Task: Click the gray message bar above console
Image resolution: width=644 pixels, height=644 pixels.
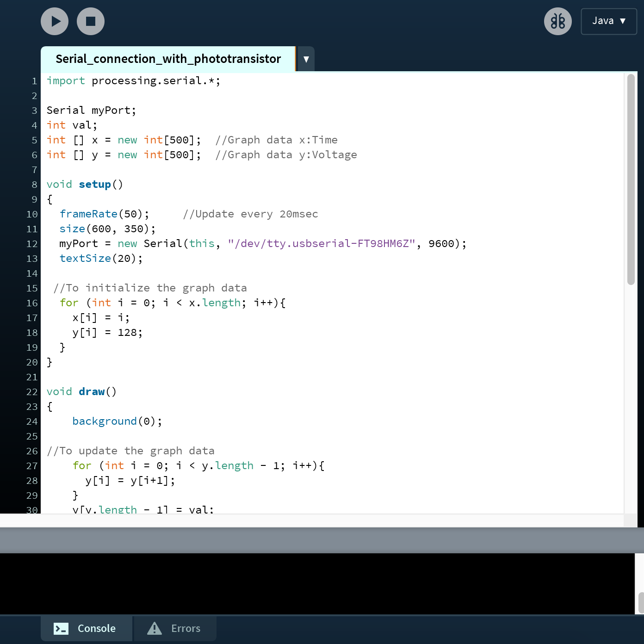Action: (322, 540)
